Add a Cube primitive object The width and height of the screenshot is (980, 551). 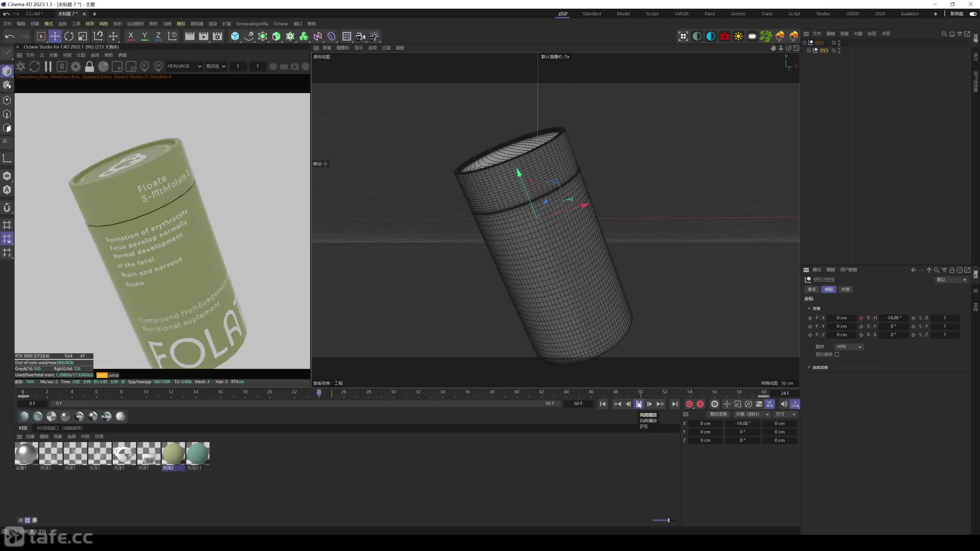tap(235, 36)
